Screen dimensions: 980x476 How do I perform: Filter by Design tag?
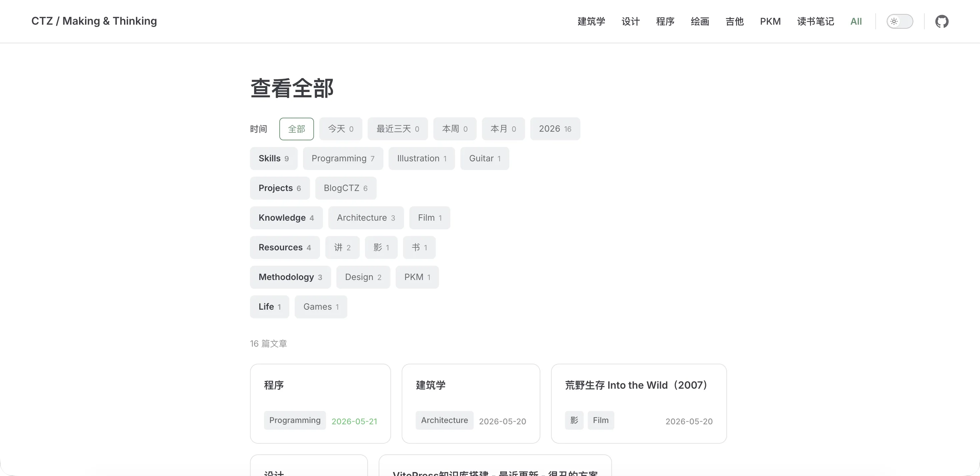coord(363,277)
